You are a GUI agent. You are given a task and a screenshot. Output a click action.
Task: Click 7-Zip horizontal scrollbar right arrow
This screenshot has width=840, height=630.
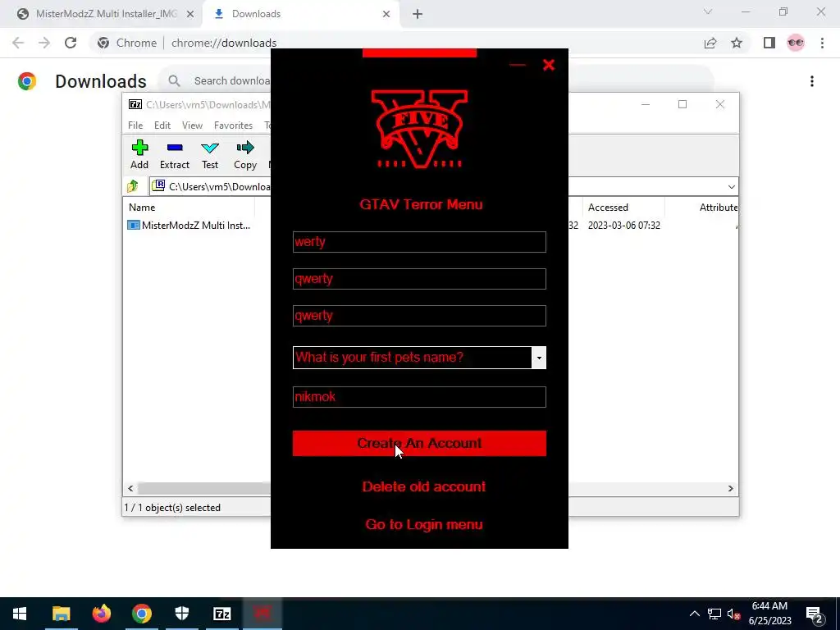click(731, 489)
